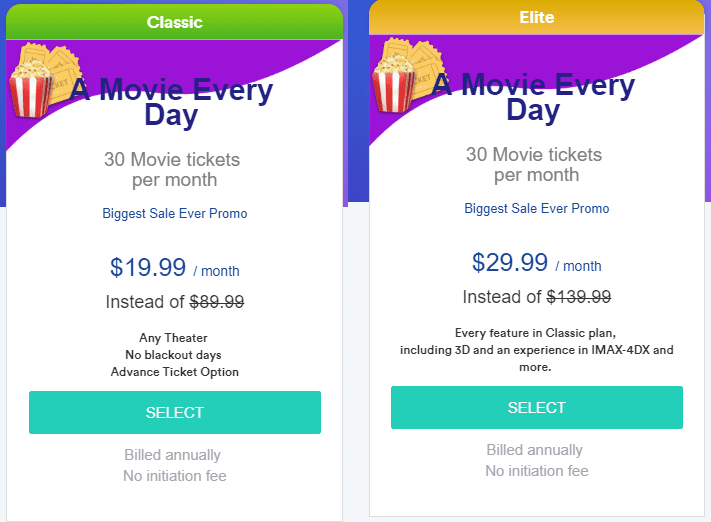Click the $29.99 / month price

pos(536,262)
